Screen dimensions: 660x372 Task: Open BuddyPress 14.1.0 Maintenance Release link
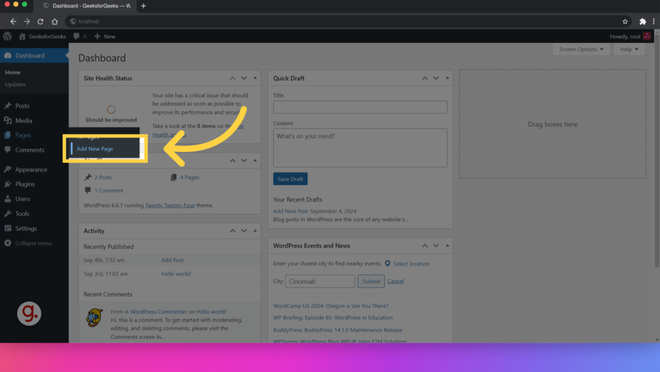337,330
